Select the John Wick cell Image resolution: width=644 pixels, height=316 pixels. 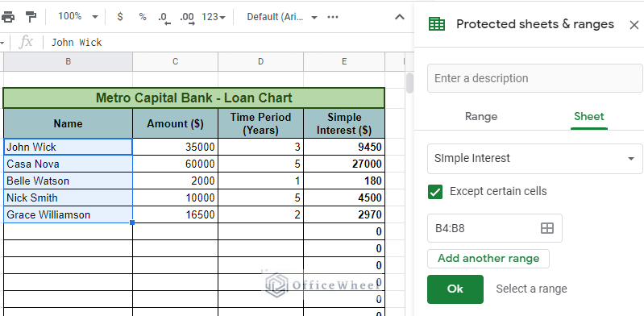[x=69, y=147]
